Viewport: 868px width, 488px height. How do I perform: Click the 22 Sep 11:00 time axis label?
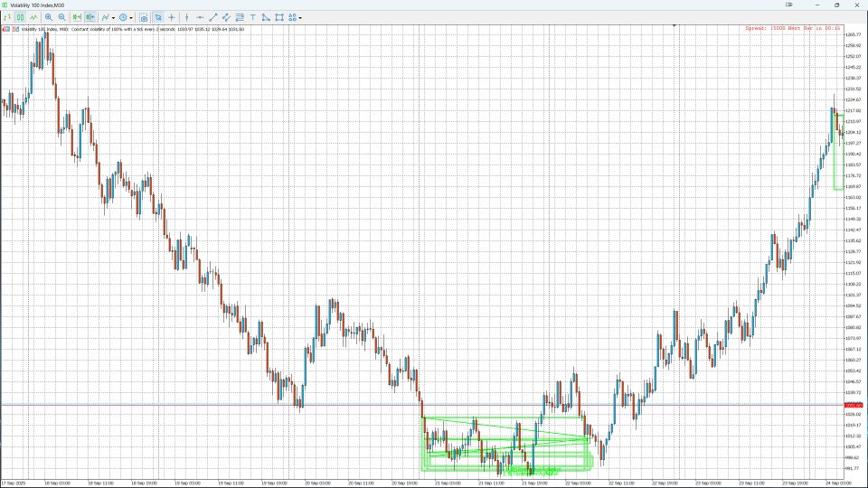pos(621,483)
